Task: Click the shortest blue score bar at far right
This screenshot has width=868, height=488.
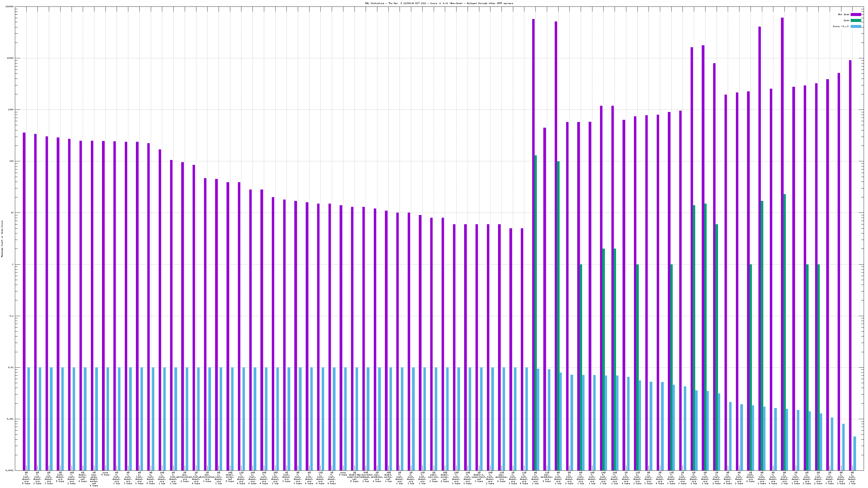Action: pos(854,453)
